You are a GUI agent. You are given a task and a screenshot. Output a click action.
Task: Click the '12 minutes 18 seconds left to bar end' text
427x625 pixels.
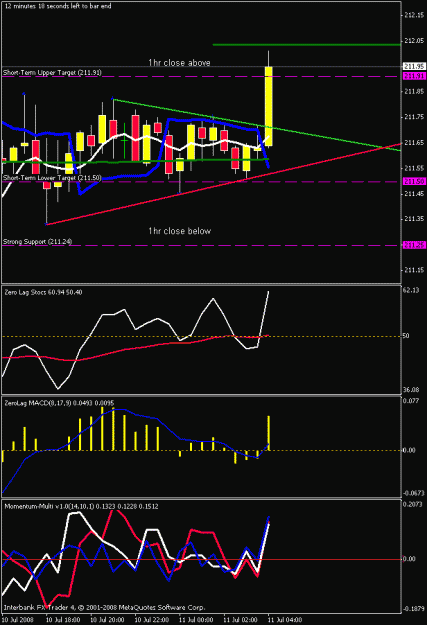click(58, 6)
